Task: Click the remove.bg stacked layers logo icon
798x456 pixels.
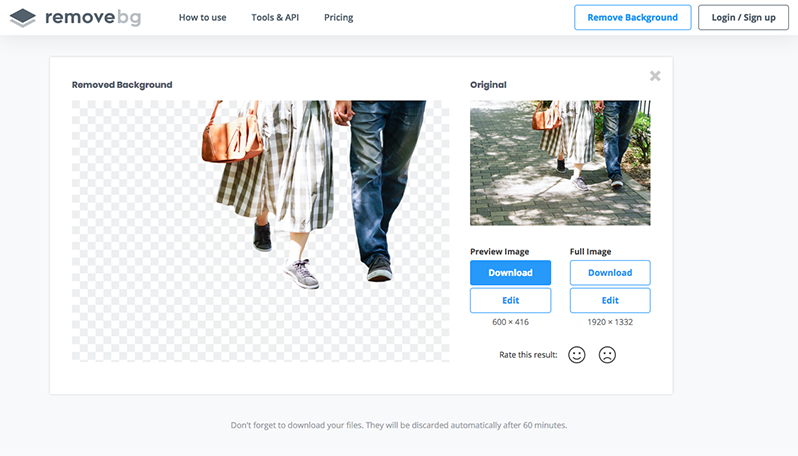Action: coord(22,18)
